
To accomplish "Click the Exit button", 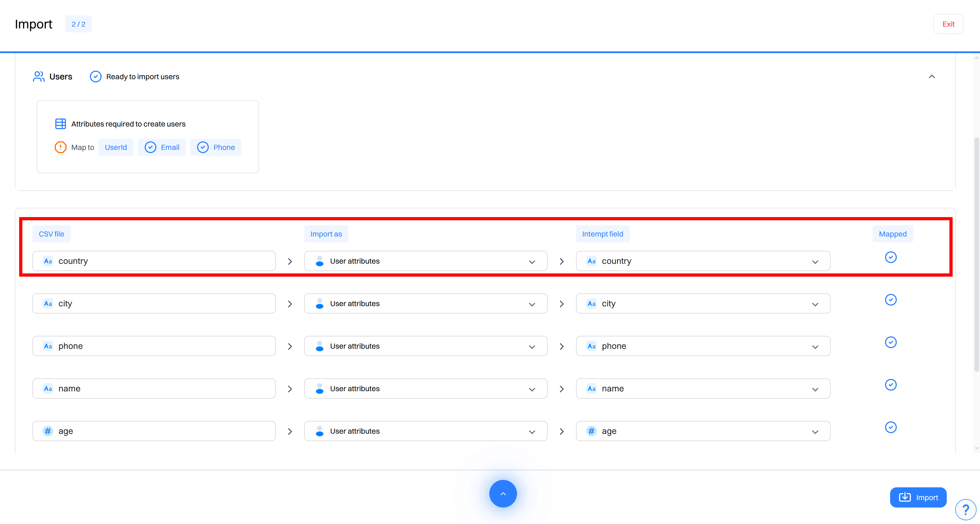I will [948, 24].
